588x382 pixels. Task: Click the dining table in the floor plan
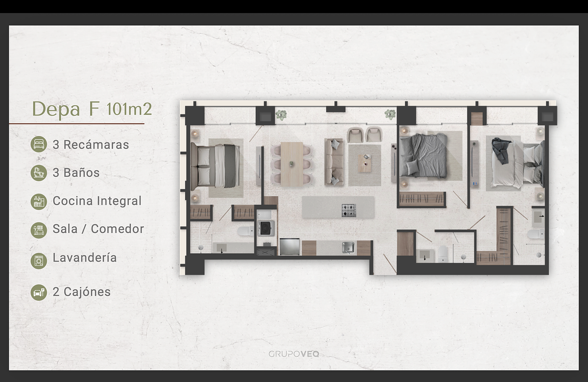[x=292, y=164]
